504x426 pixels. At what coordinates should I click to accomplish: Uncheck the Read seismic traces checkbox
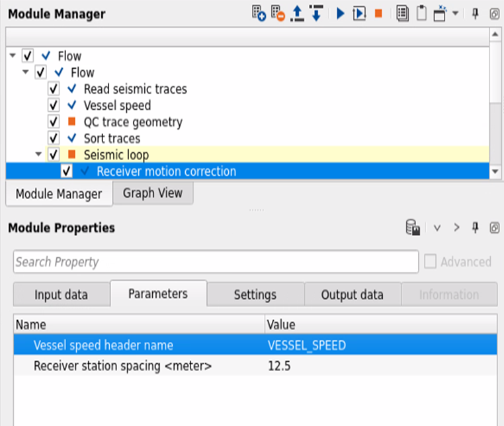[54, 89]
